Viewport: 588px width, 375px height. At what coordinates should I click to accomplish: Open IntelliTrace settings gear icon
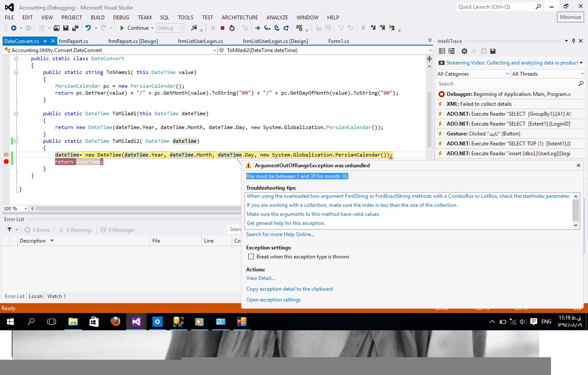[x=464, y=51]
